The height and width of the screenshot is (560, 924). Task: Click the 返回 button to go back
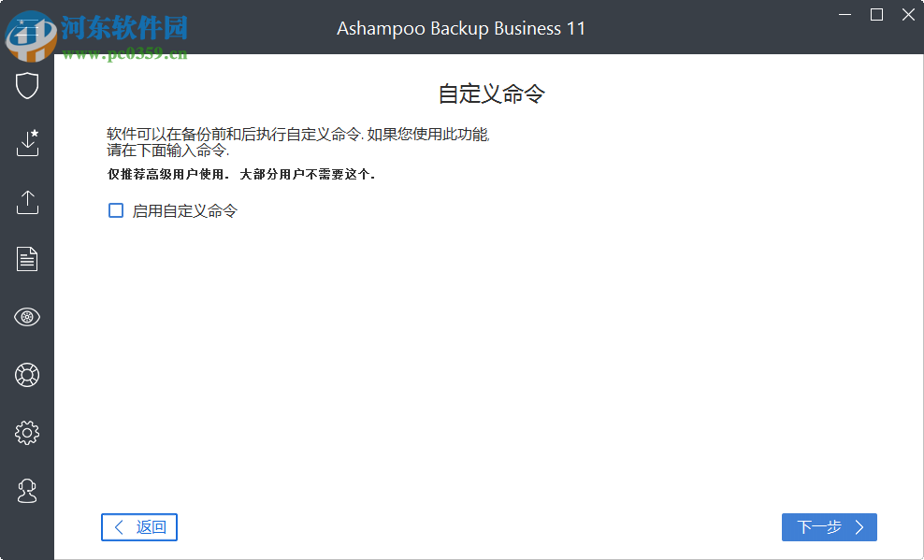pos(138,526)
